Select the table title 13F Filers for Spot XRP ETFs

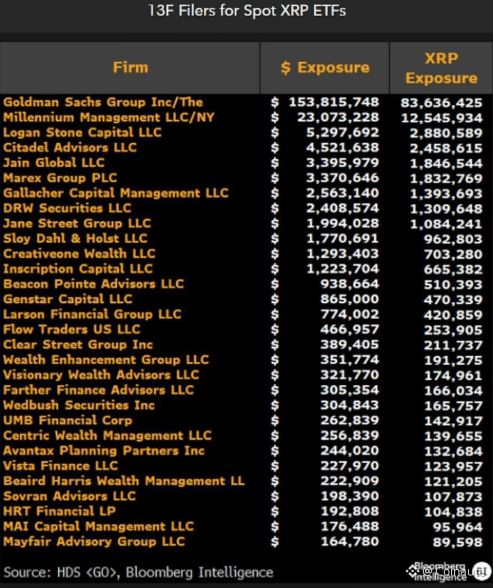[x=247, y=10]
